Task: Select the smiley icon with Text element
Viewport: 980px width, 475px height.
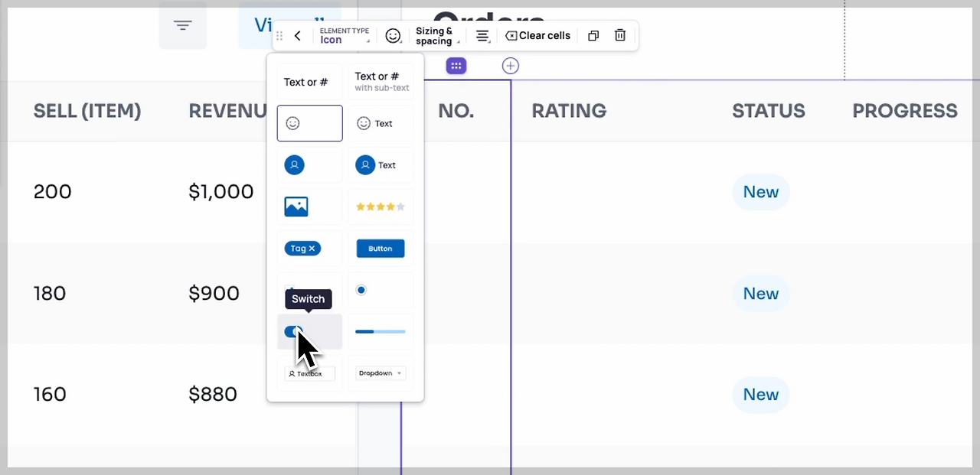Action: tap(381, 123)
